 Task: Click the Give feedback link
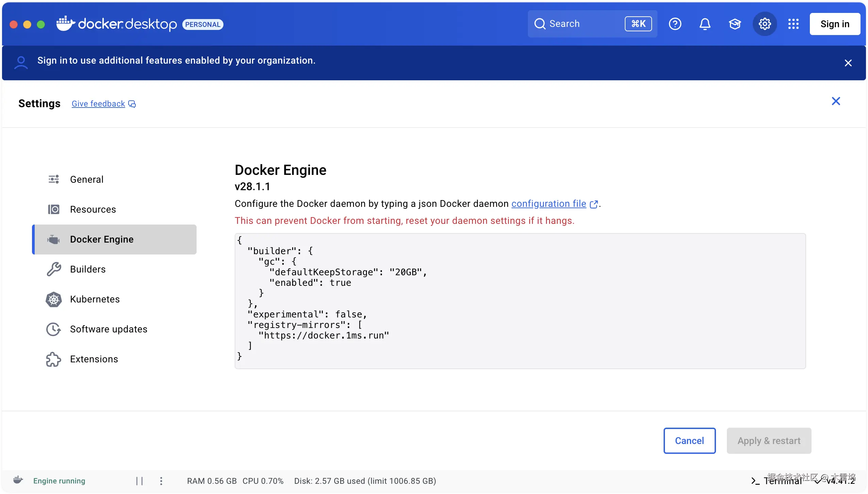point(98,104)
